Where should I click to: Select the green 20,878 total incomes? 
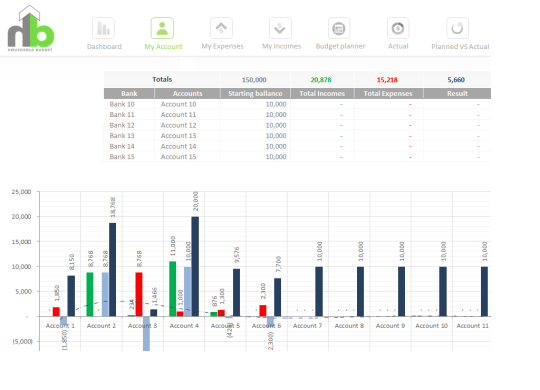pos(321,80)
